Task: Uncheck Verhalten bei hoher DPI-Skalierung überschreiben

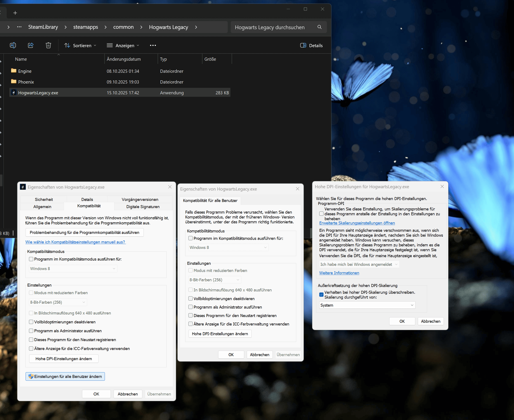Action: (321, 294)
